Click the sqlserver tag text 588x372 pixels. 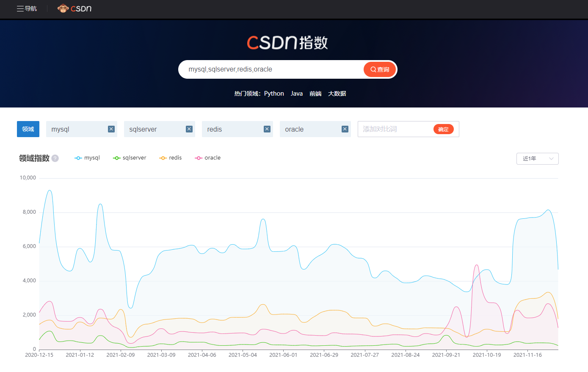point(143,129)
